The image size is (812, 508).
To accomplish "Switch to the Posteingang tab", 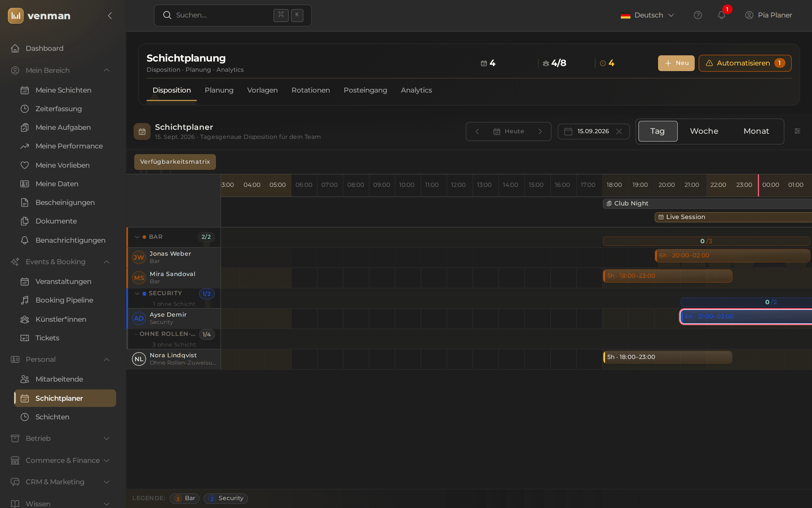I will click(365, 90).
